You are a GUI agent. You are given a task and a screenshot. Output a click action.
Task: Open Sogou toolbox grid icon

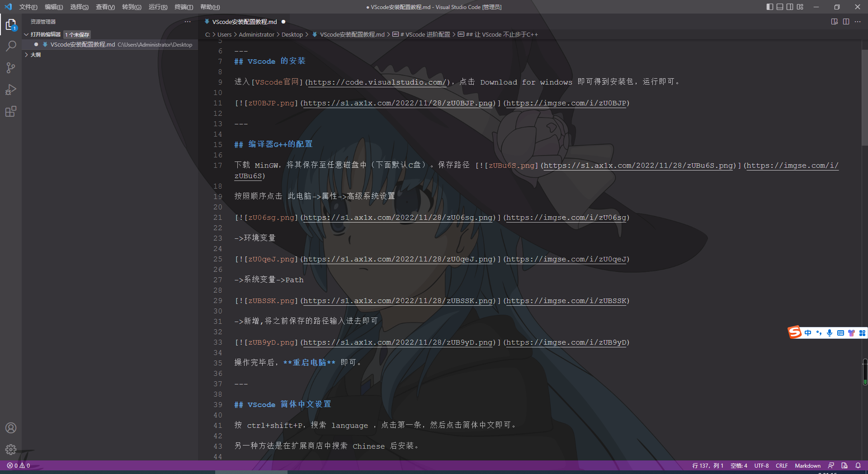[862, 333]
